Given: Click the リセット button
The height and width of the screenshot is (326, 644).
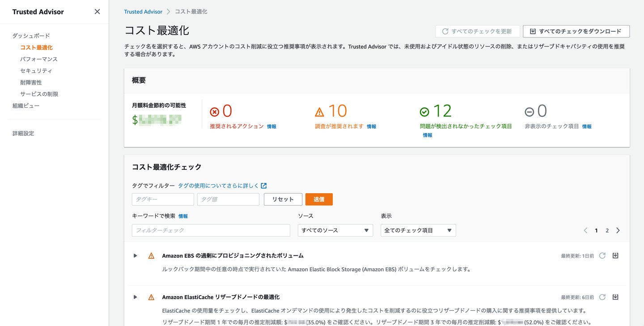Looking at the screenshot, I should coord(283,199).
